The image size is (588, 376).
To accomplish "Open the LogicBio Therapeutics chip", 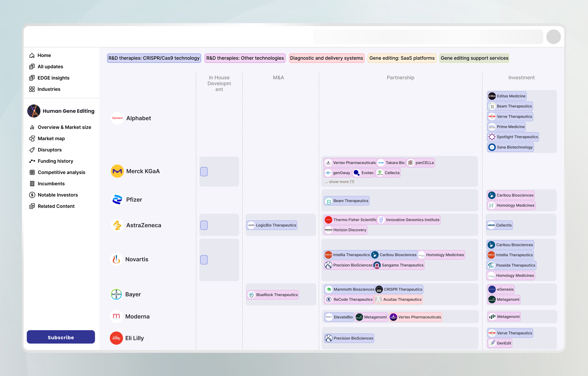I will click(272, 225).
